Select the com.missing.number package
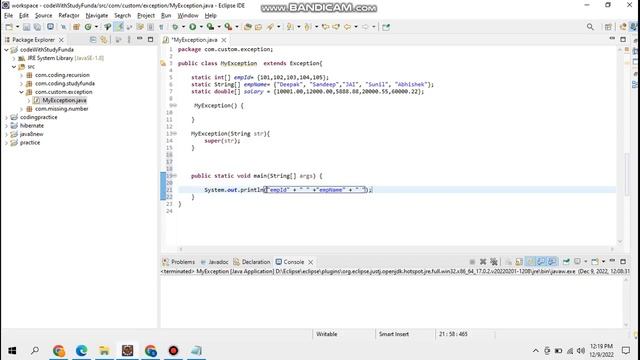640x360 pixels. coord(62,109)
